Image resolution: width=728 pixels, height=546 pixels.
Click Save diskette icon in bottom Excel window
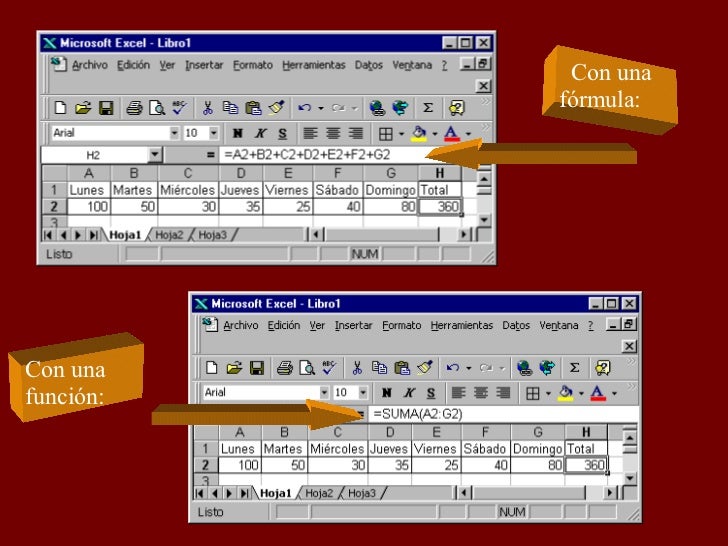pyautogui.click(x=257, y=368)
